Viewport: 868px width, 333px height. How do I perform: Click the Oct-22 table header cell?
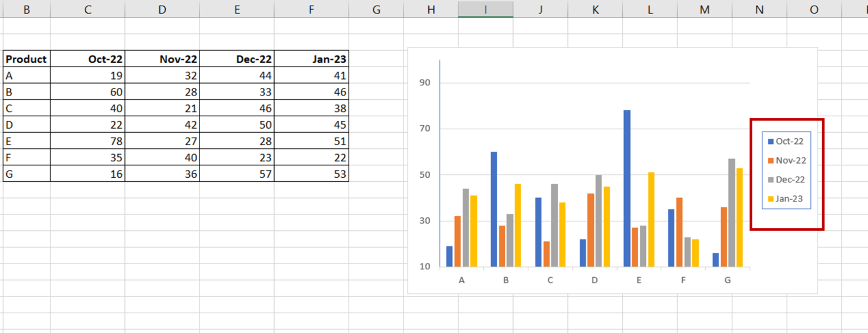[x=88, y=59]
